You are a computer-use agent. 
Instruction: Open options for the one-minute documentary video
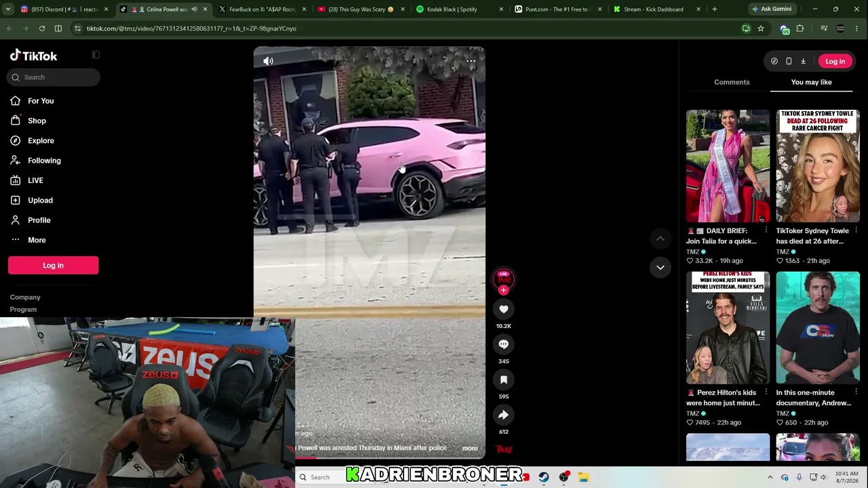pos(856,392)
